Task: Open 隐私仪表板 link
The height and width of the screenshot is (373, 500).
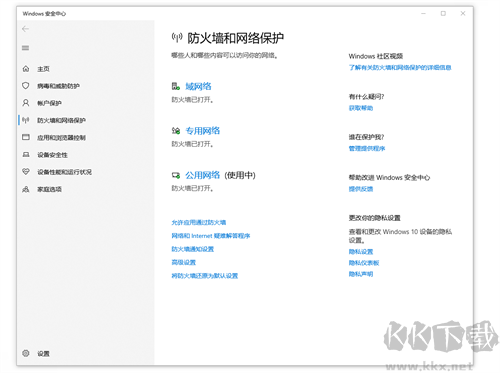Action: click(364, 263)
